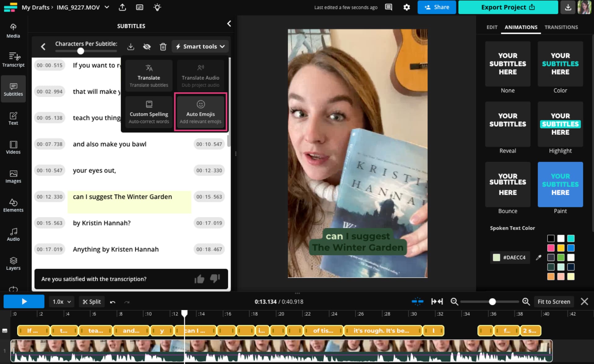Open the Layers sidebar panel
This screenshot has height=364, width=594.
pyautogui.click(x=13, y=263)
